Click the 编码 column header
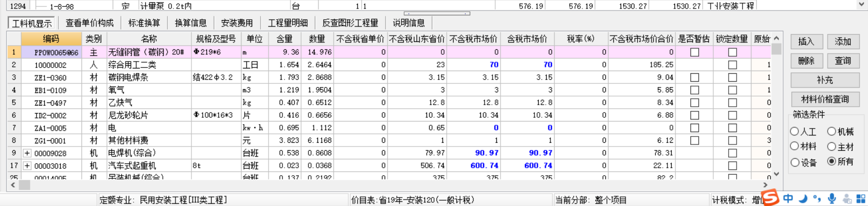This screenshot has width=868, height=206. pyautogui.click(x=51, y=39)
